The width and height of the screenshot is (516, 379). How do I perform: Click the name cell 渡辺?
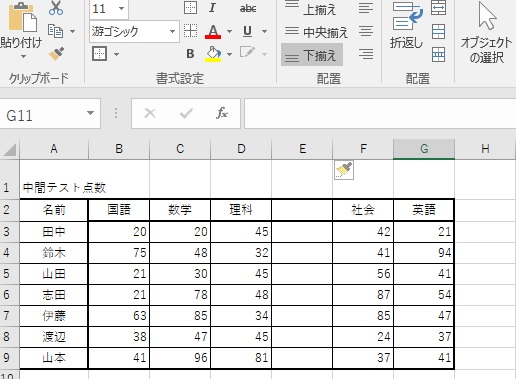54,337
